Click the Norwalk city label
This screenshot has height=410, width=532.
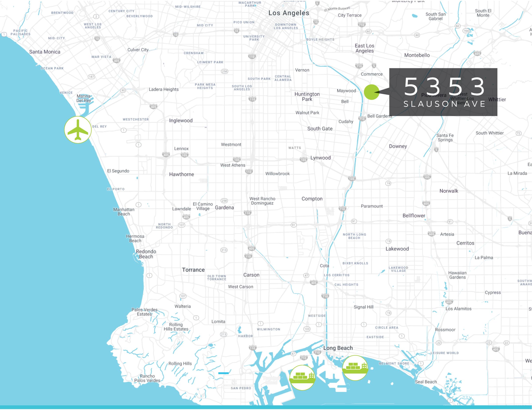449,191
